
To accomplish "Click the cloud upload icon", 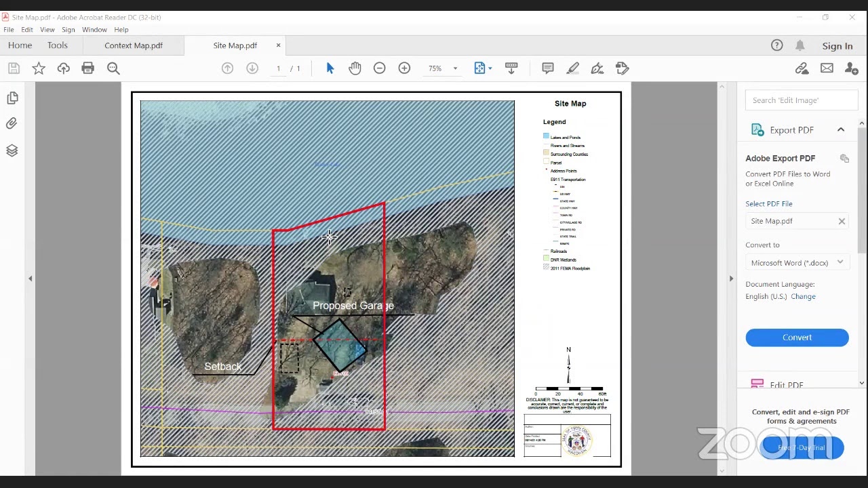I will coord(63,68).
